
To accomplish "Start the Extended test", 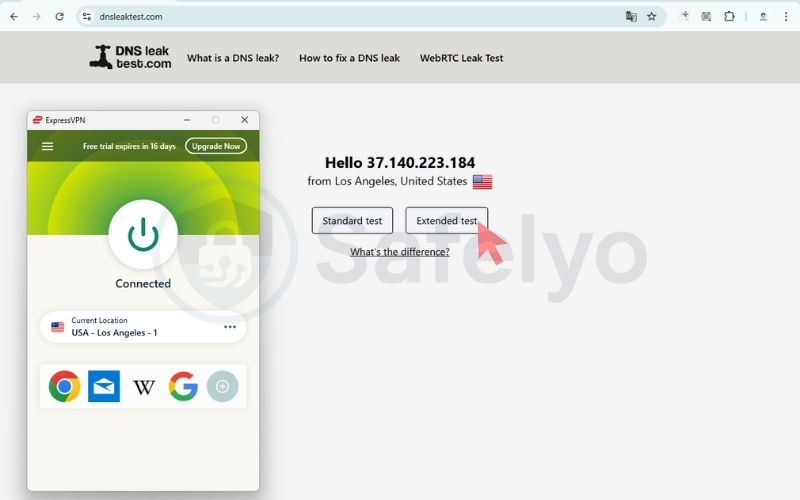I will point(446,220).
